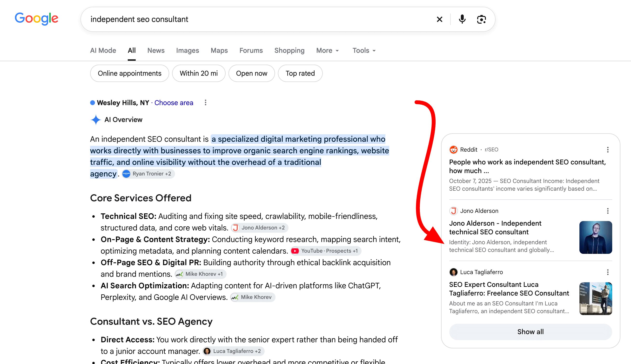Open the Mike Khorev +1 source chip
This screenshot has height=364, width=631.
coord(201,274)
